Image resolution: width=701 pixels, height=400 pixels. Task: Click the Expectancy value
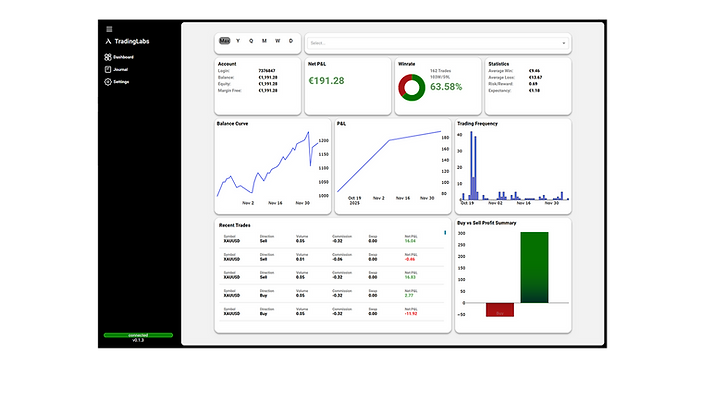point(534,90)
